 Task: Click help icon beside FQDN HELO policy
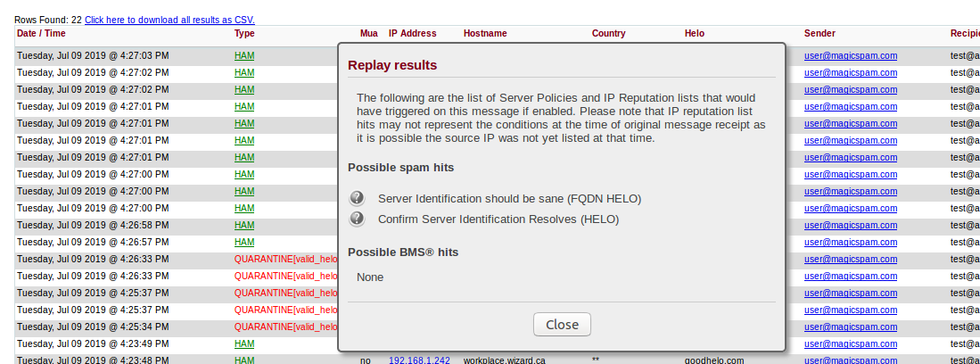(357, 198)
